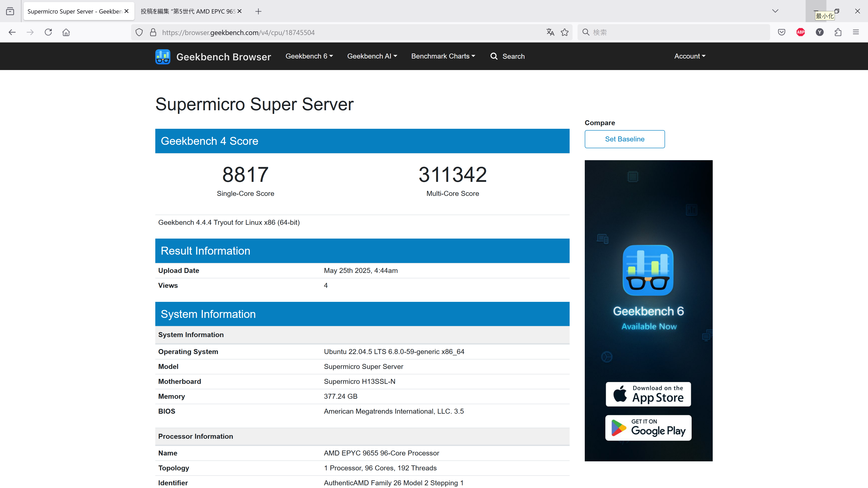Open tracking protection shield icon
This screenshot has height=488, width=868.
[139, 32]
